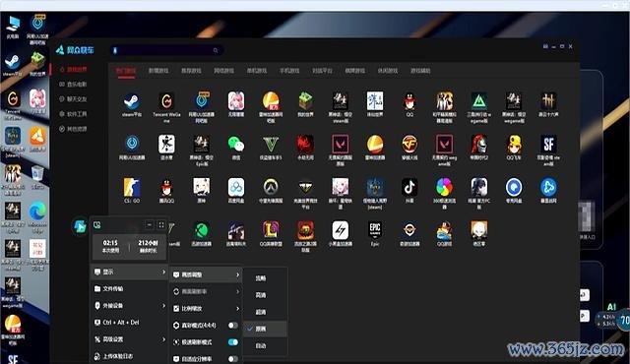Expand the 画面刷新率 refresh-rate submenu
Viewport: 630px width, 364px height.
[x=206, y=291]
